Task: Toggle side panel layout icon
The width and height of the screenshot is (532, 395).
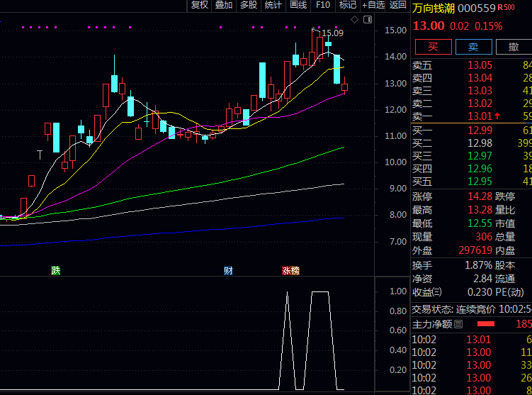Action: [368, 20]
